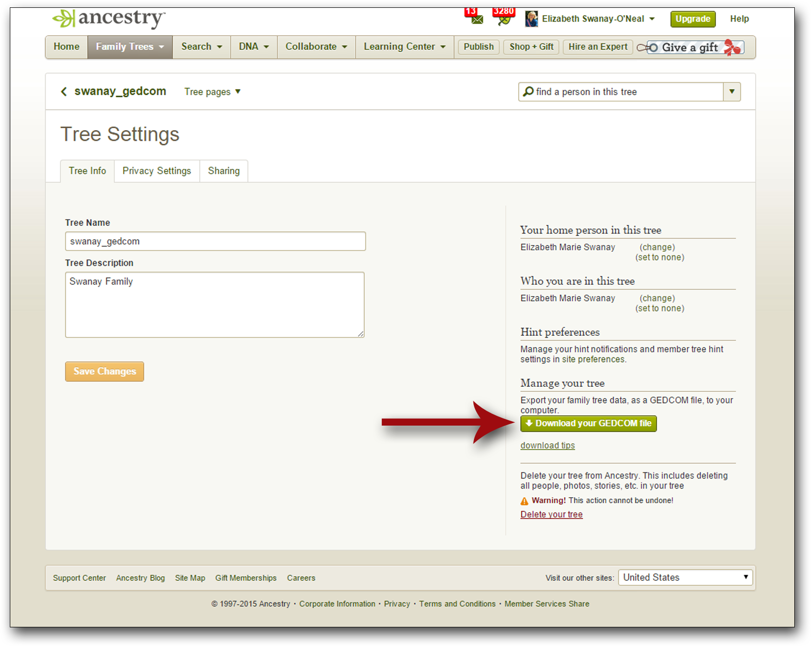
Task: Click the back chevron beside swanay_gedcom
Action: [x=64, y=92]
